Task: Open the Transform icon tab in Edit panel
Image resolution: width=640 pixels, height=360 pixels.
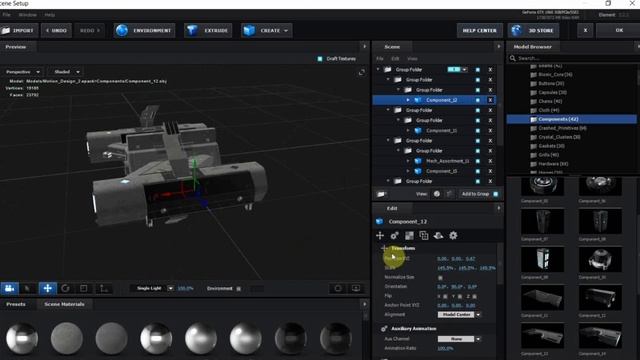Action: (x=380, y=236)
